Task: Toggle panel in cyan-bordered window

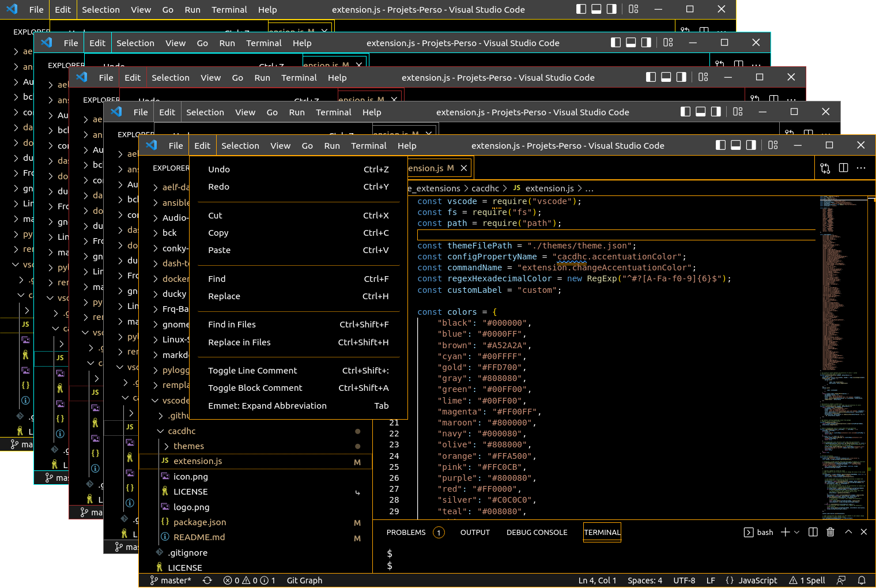Action: coord(630,43)
